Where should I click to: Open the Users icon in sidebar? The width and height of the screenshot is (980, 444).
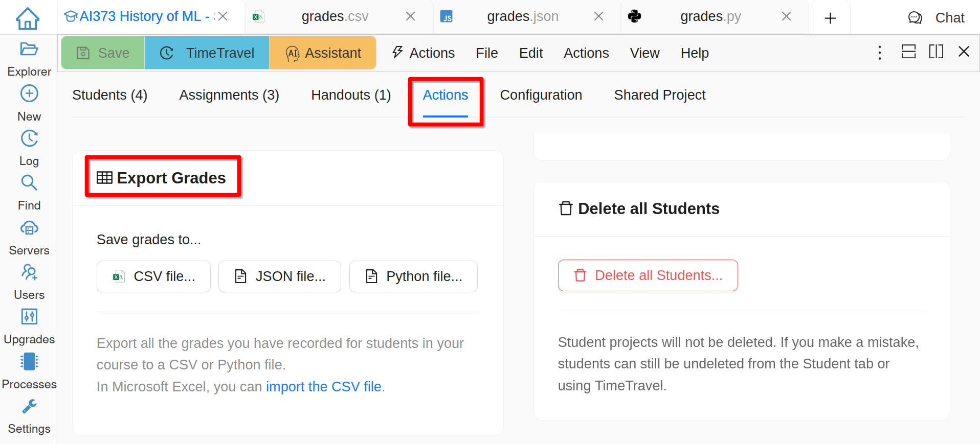click(29, 272)
